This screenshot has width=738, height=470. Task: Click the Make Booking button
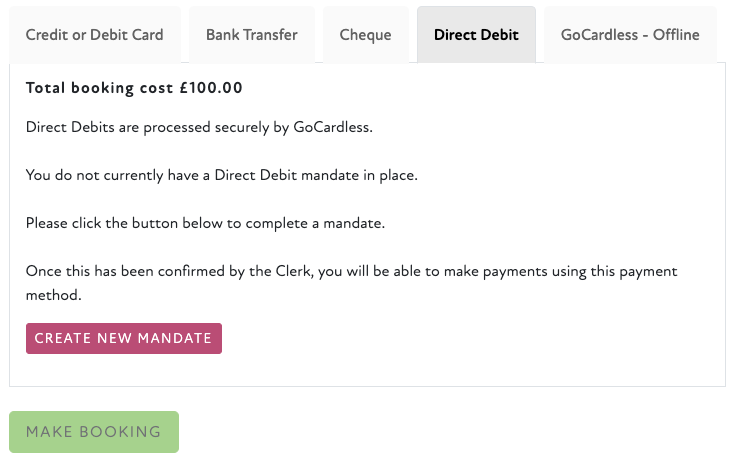[94, 432]
